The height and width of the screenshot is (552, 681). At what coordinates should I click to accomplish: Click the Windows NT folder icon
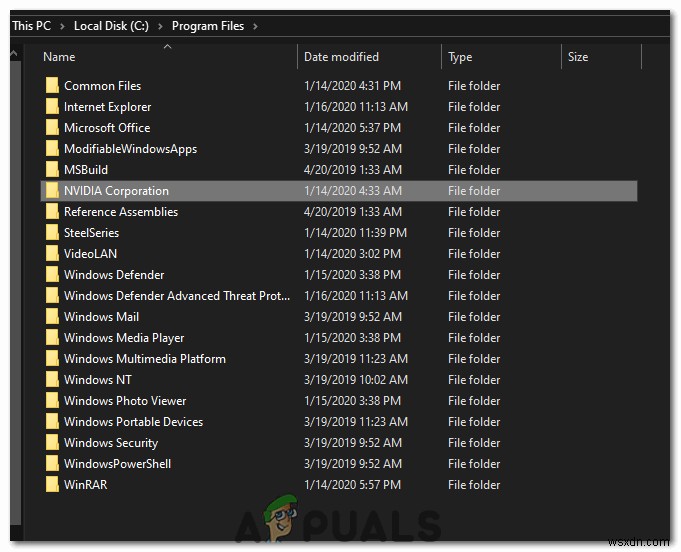point(52,380)
